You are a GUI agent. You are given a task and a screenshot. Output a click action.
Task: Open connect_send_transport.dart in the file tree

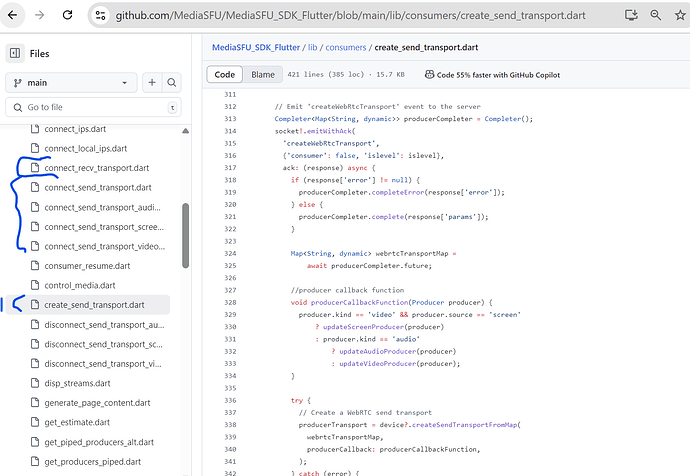point(98,187)
